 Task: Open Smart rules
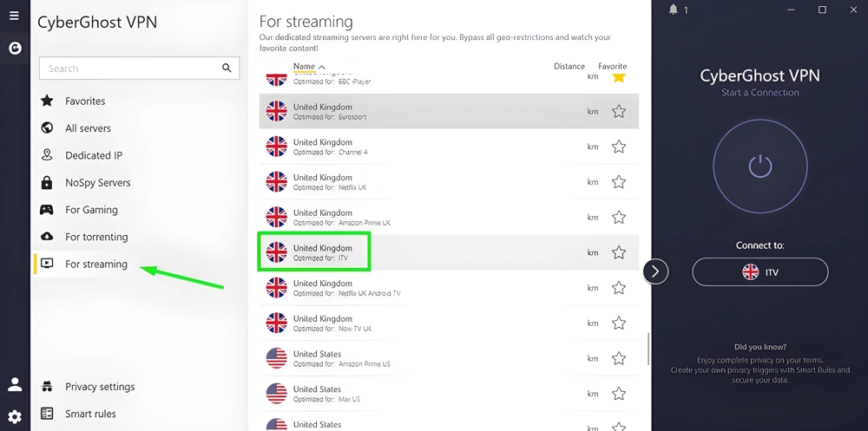click(x=90, y=414)
